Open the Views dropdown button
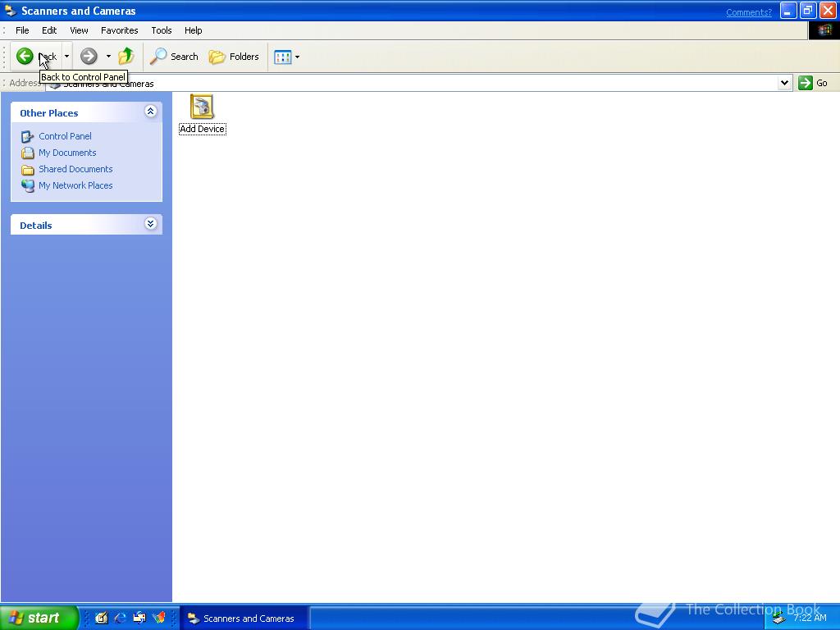Screen dimensions: 840x630 (286, 57)
